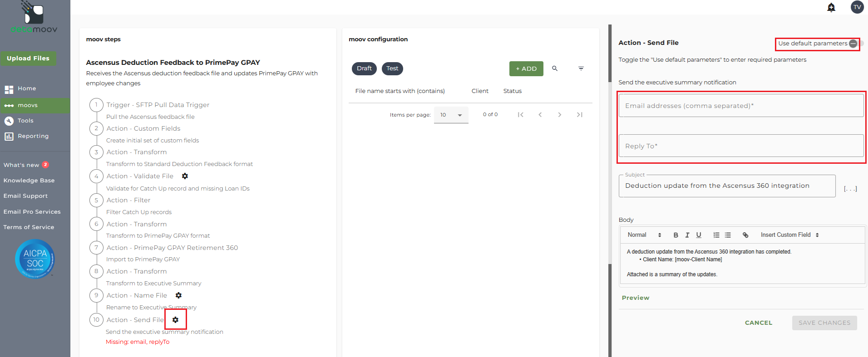
Task: Open the notifications bell
Action: (831, 7)
